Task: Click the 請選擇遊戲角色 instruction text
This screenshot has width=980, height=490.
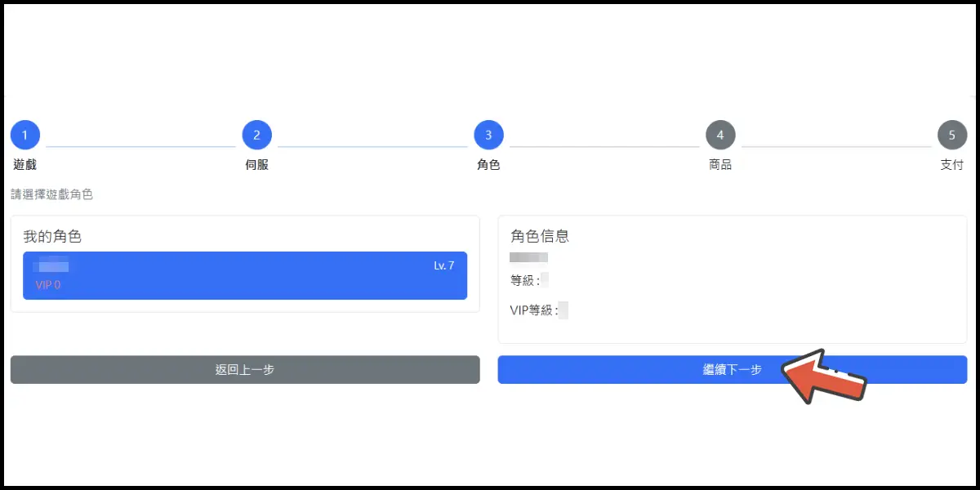Action: click(51, 195)
